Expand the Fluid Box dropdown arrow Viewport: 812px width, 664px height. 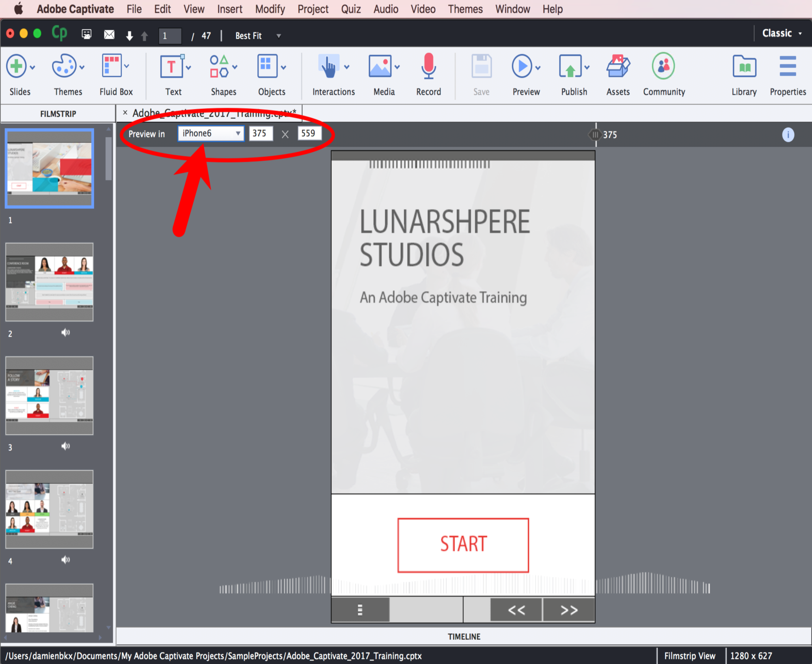coord(127,66)
